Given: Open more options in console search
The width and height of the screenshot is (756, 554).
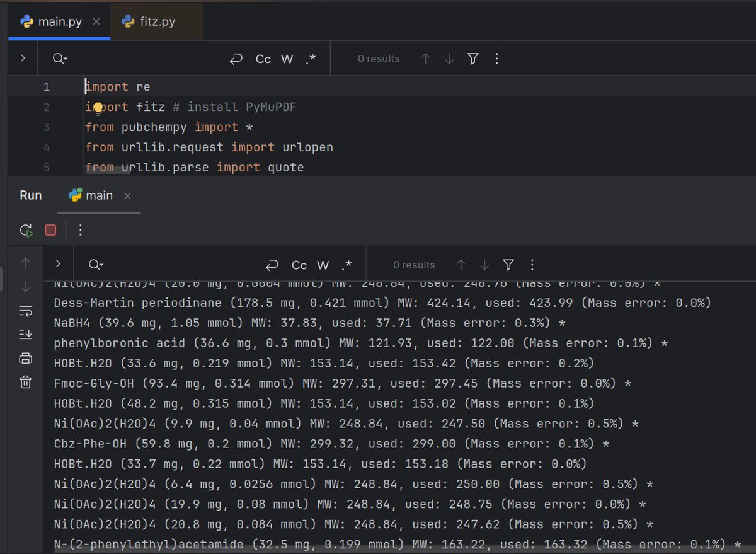Looking at the screenshot, I should point(532,265).
